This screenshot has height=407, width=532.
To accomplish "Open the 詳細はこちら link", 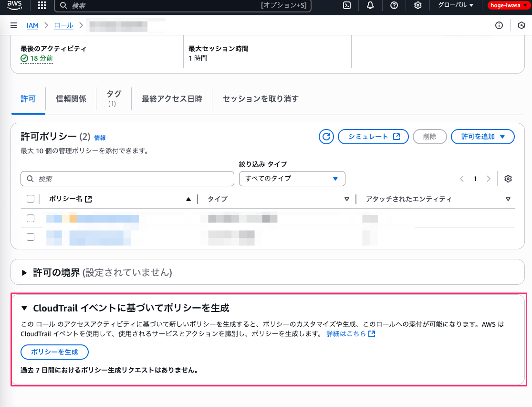I will coord(351,333).
